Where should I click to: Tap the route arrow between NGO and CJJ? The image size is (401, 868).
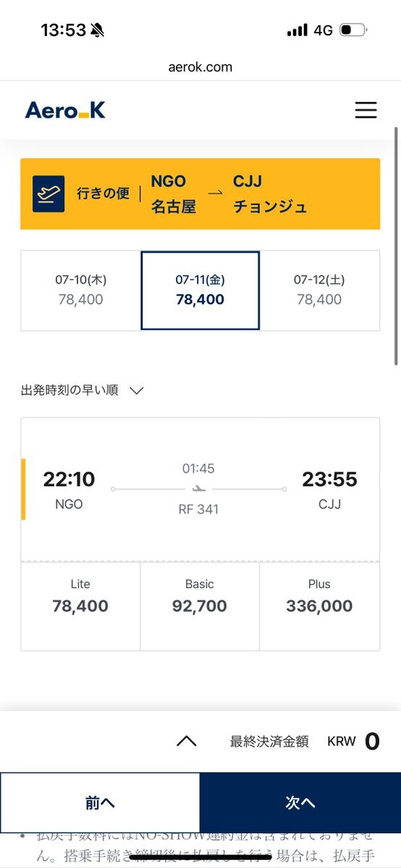tap(215, 193)
